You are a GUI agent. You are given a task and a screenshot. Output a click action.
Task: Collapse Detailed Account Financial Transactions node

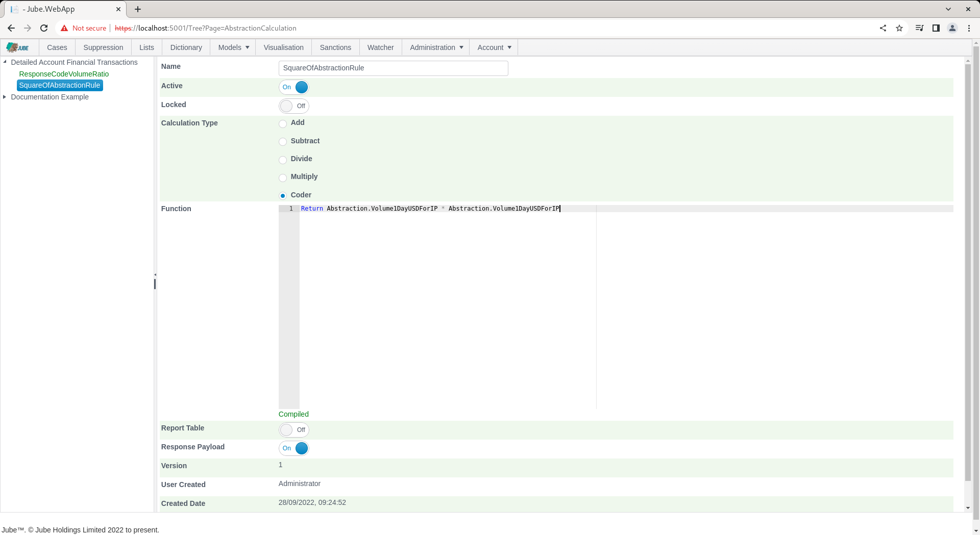(x=5, y=62)
